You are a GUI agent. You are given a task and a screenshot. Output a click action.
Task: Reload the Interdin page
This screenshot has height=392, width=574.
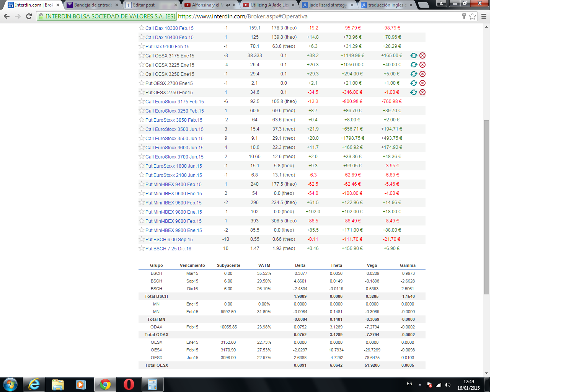[x=29, y=16]
